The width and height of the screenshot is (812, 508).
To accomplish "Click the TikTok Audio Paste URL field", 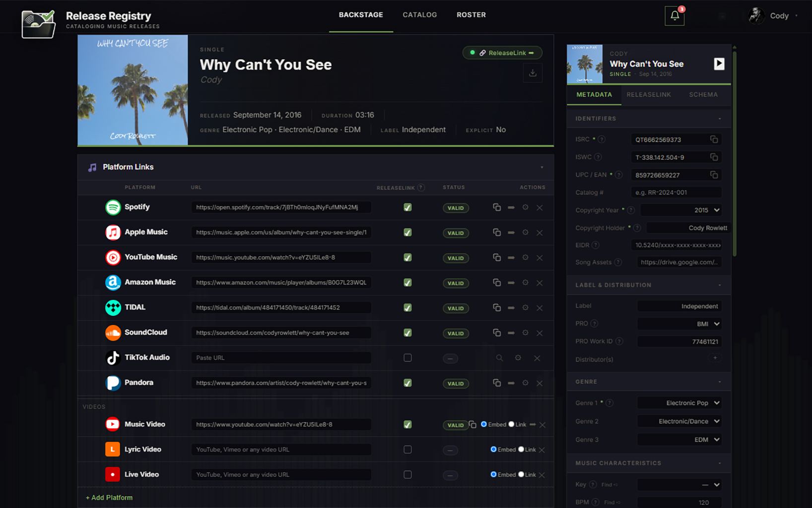I will (x=281, y=358).
